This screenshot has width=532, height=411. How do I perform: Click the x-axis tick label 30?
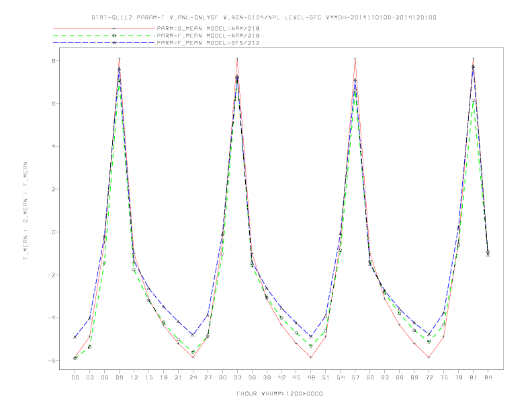coord(222,377)
